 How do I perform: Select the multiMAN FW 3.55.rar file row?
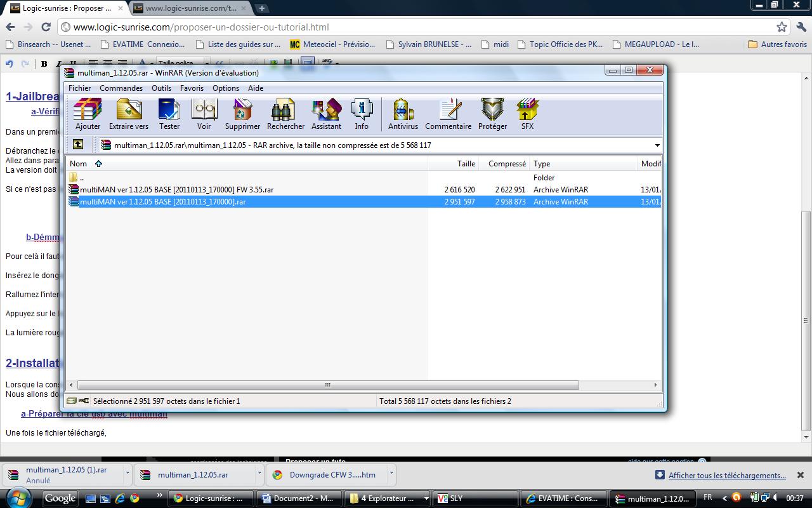(363, 189)
